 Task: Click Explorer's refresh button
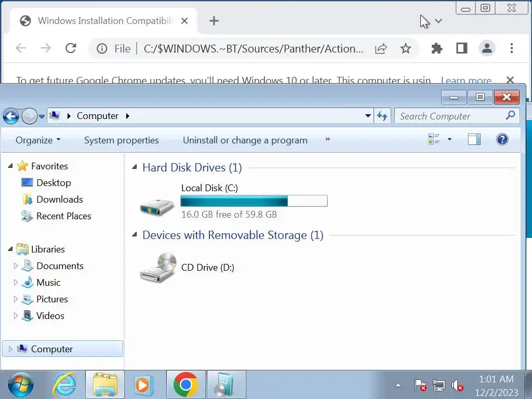tap(382, 116)
